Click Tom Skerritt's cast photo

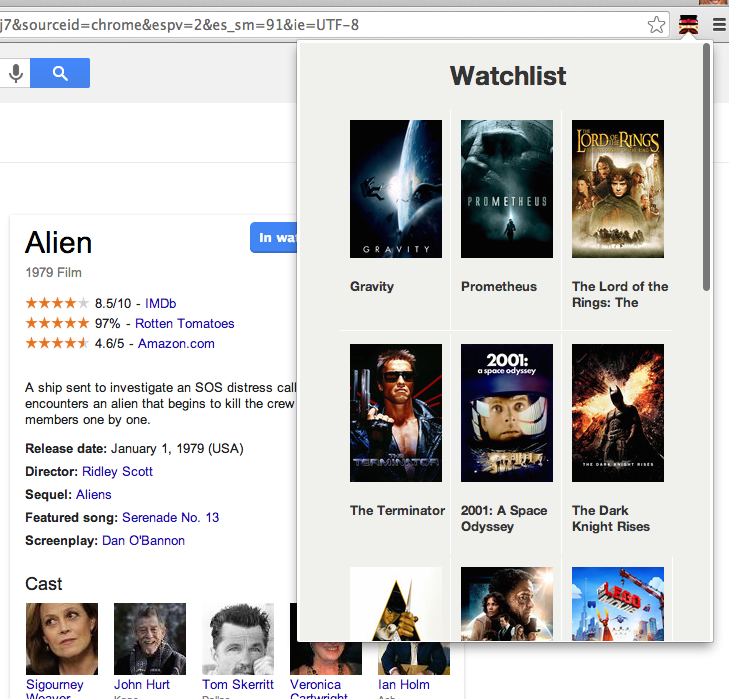(x=238, y=639)
